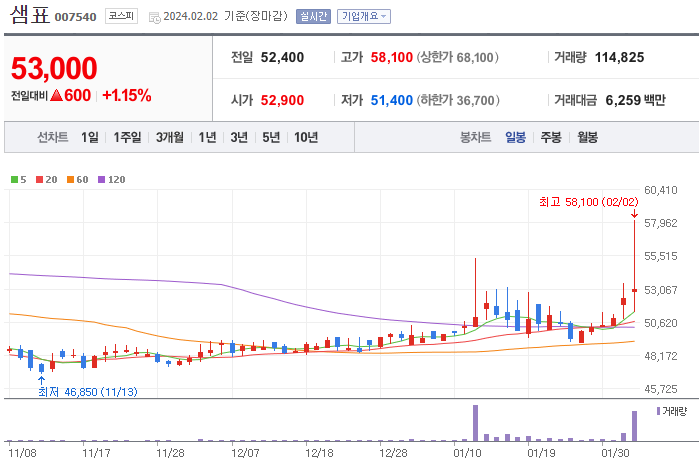
Task: Click the 전일 52,400 value
Action: (282, 57)
